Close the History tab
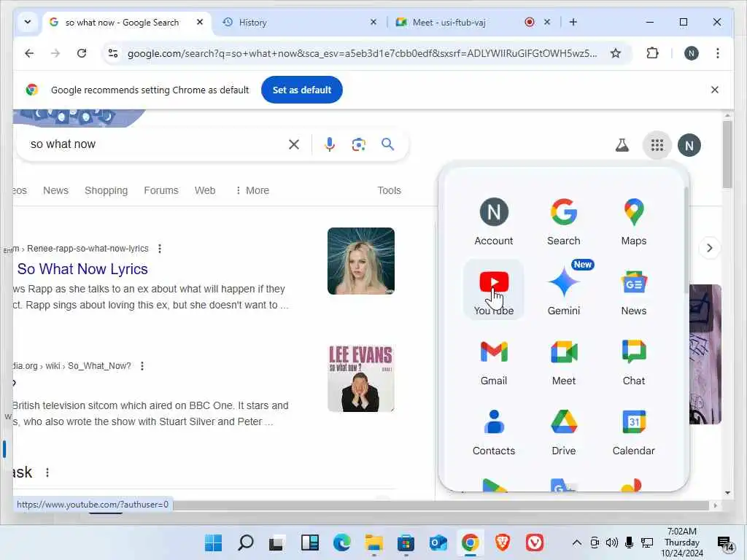747x560 pixels. [373, 22]
